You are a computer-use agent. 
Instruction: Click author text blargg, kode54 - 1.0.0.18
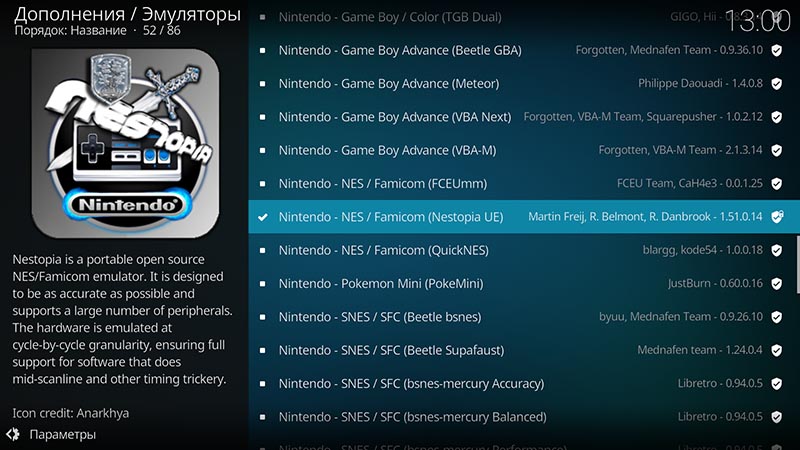pyautogui.click(x=703, y=250)
